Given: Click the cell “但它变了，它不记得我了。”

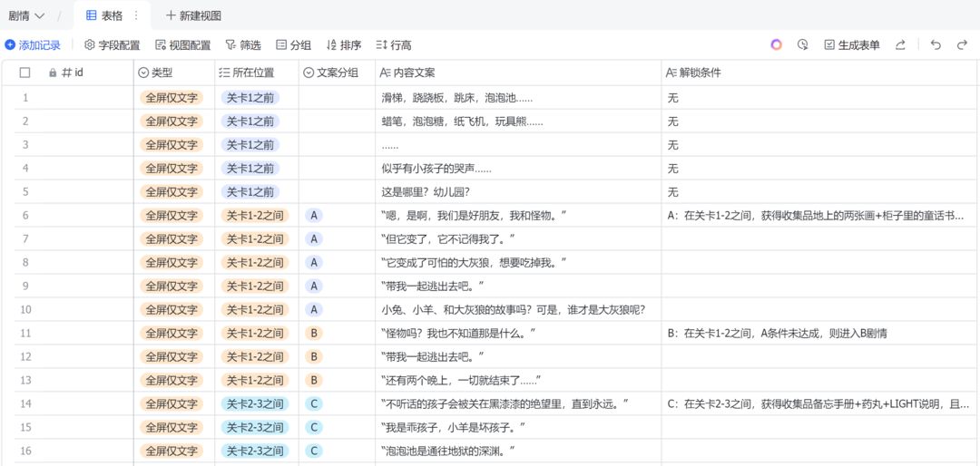Looking at the screenshot, I should pyautogui.click(x=518, y=238).
